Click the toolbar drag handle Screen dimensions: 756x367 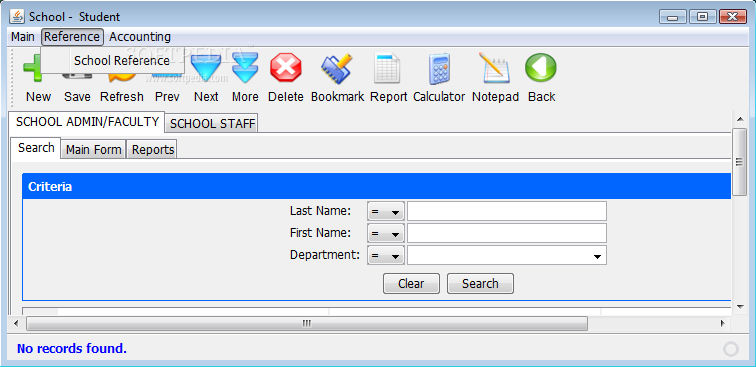coord(12,78)
